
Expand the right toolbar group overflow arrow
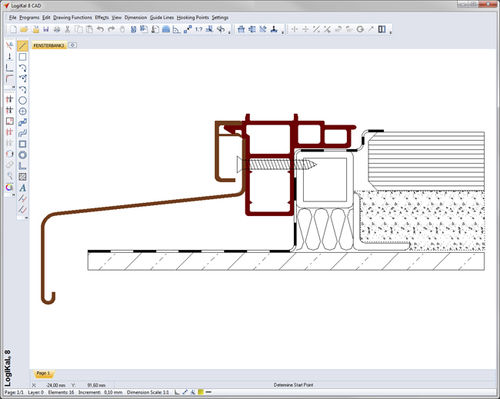pyautogui.click(x=390, y=32)
